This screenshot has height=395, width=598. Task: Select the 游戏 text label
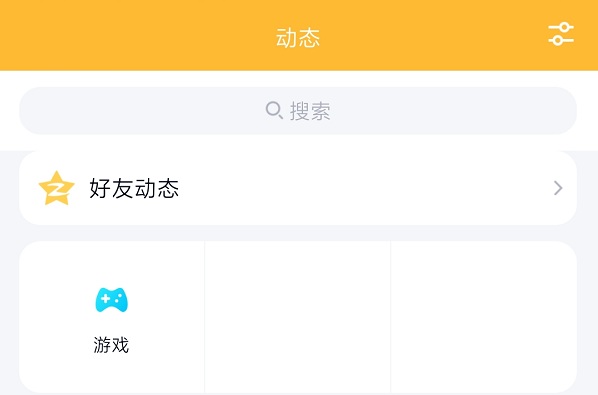click(x=111, y=345)
